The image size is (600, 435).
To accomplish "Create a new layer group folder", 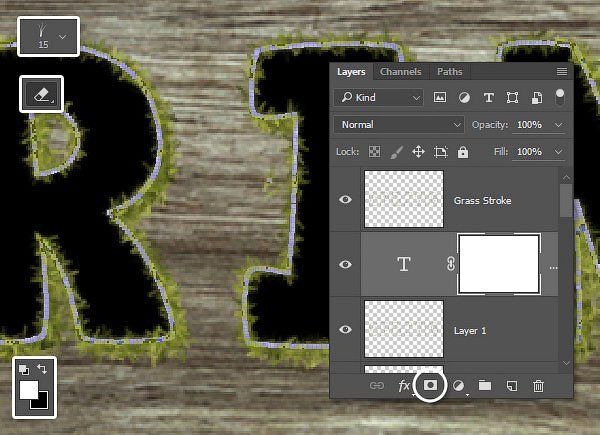I will coord(484,384).
